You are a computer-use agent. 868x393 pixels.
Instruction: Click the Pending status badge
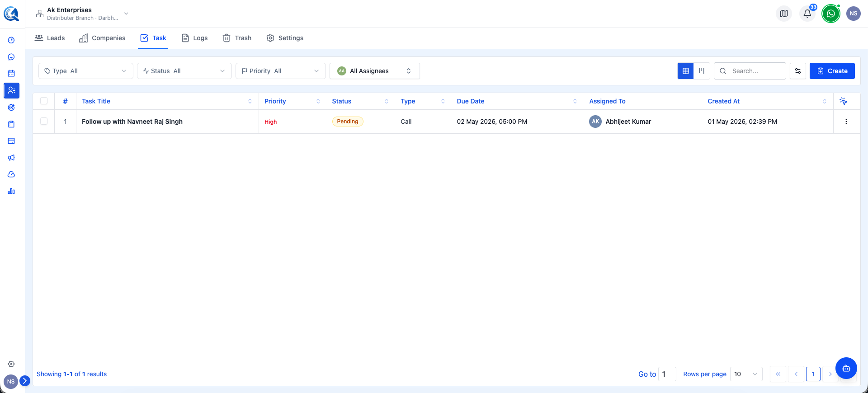pos(348,122)
